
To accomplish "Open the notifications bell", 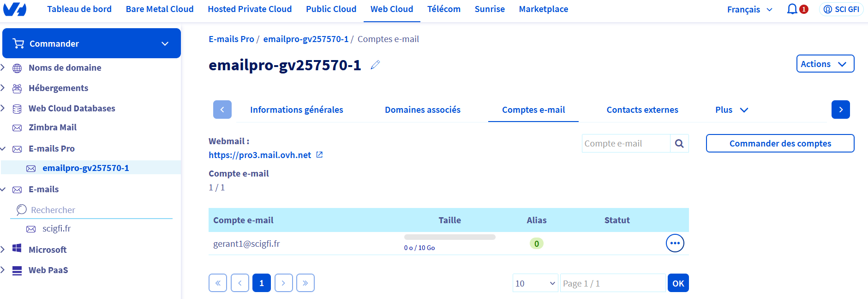I will pyautogui.click(x=792, y=9).
